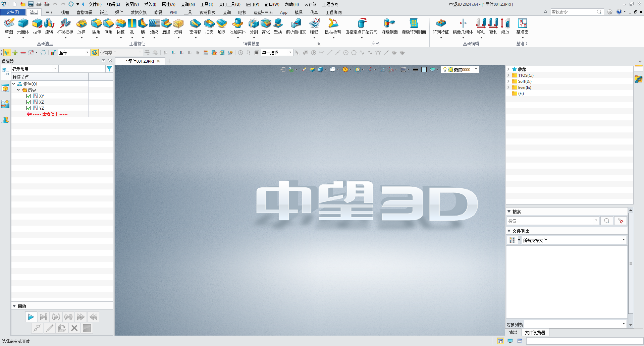Select the 阵列特征 pattern feature tool
This screenshot has height=346, width=644.
pos(441,26)
